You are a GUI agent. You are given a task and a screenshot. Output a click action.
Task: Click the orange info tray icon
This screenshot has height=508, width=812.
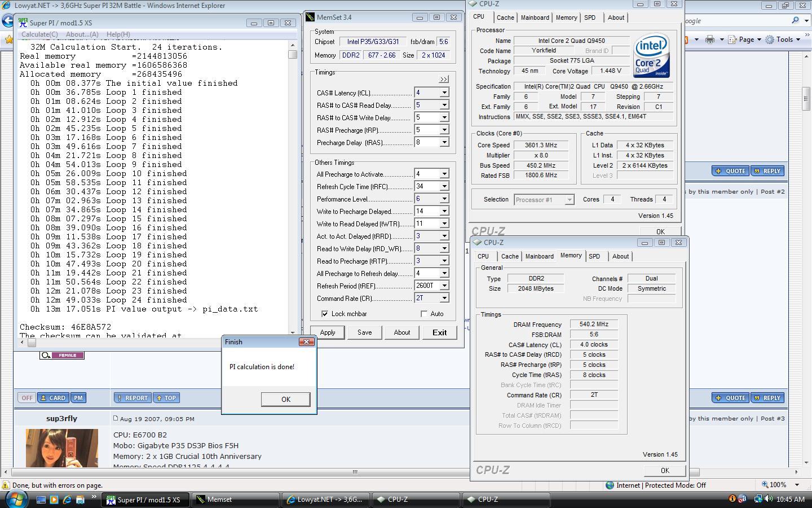[x=732, y=499]
